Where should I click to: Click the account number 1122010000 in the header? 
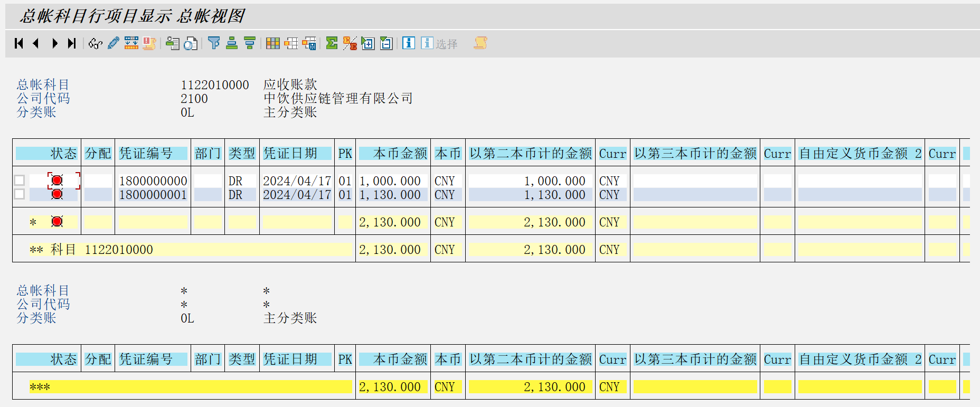coord(215,85)
